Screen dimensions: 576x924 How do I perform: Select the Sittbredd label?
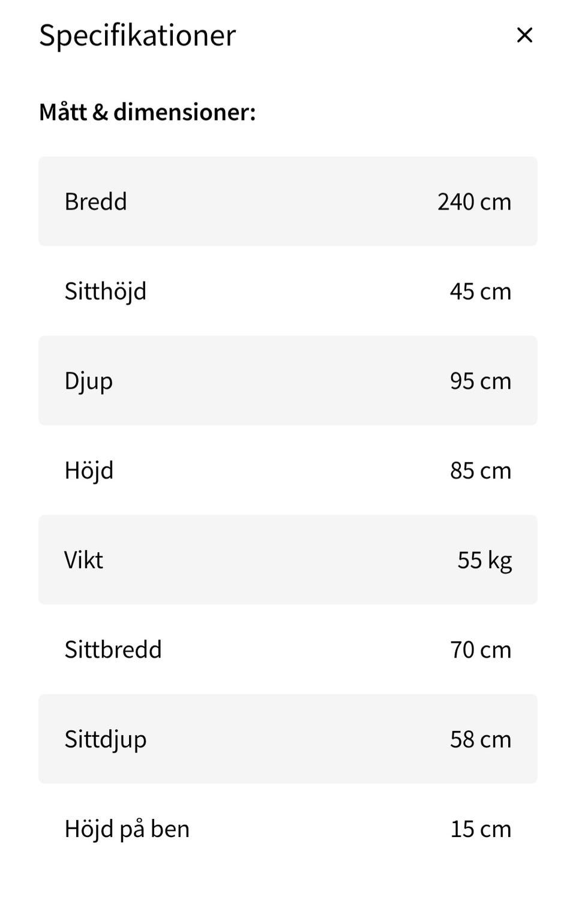113,650
